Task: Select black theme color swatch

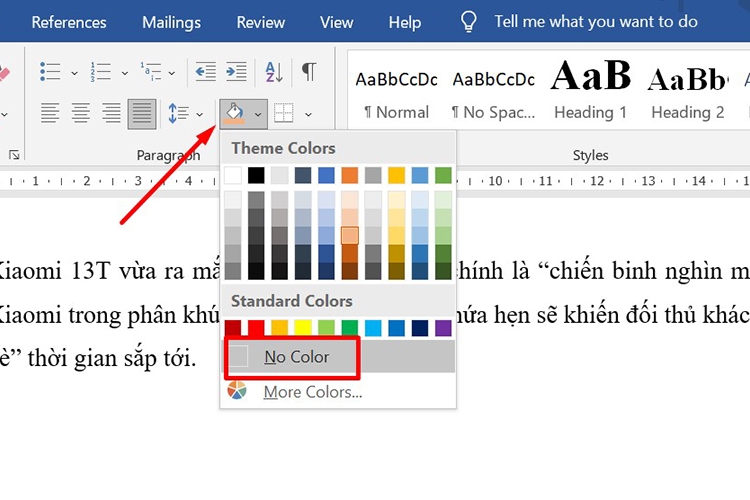Action: (x=256, y=175)
